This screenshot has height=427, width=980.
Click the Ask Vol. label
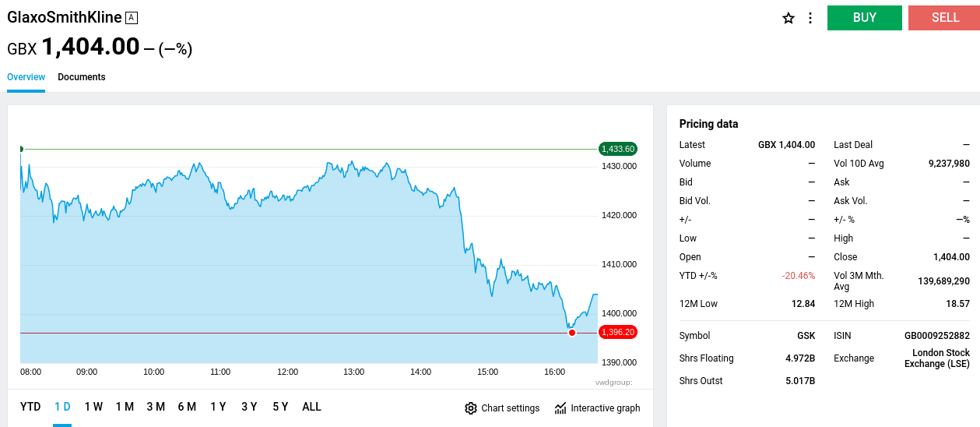click(851, 201)
